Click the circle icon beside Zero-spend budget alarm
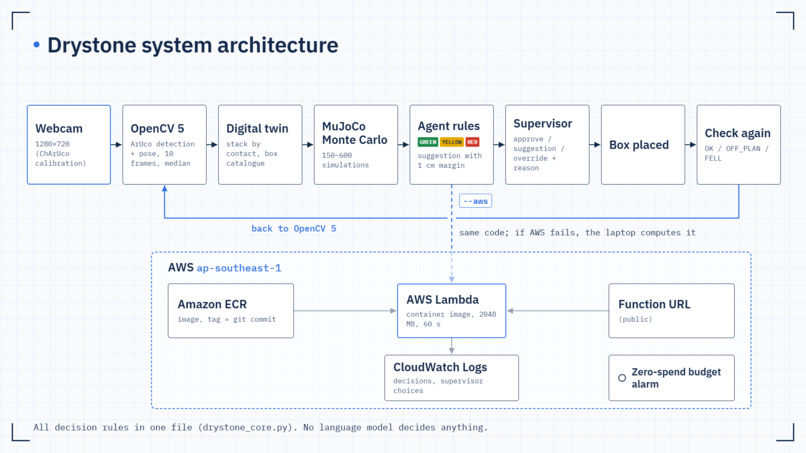This screenshot has width=806, height=453. click(622, 378)
